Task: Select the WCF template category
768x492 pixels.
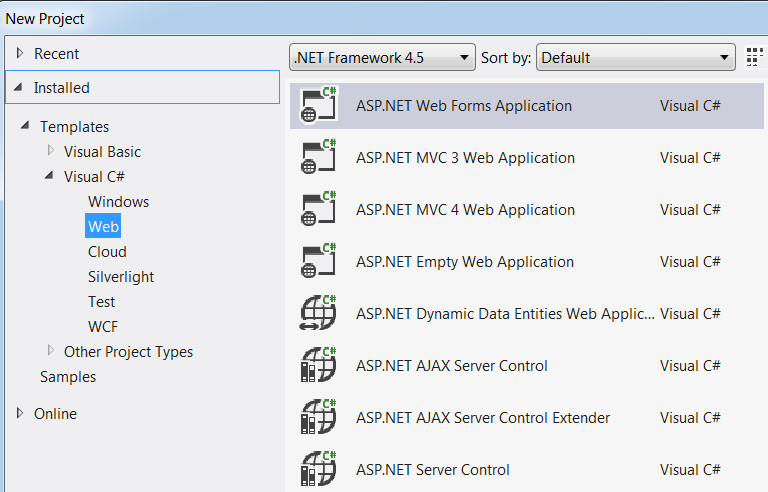Action: point(103,326)
